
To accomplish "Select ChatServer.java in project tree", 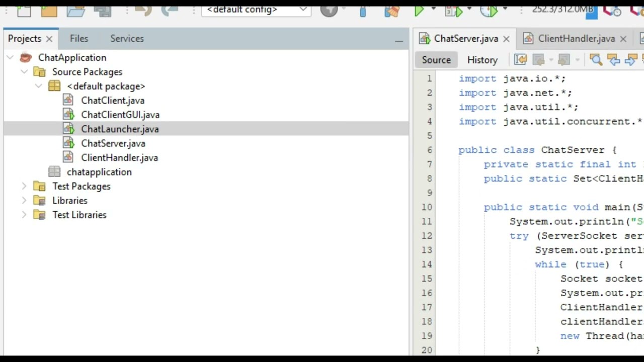I will pos(113,143).
